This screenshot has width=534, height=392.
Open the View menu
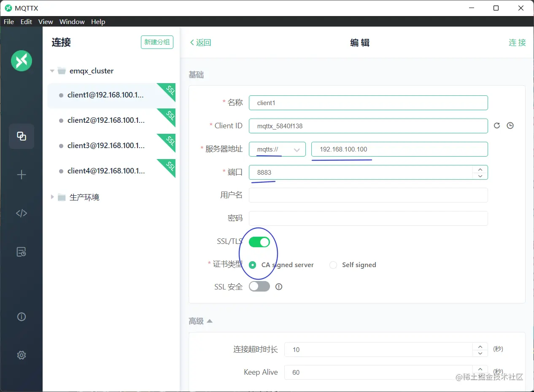coord(46,22)
